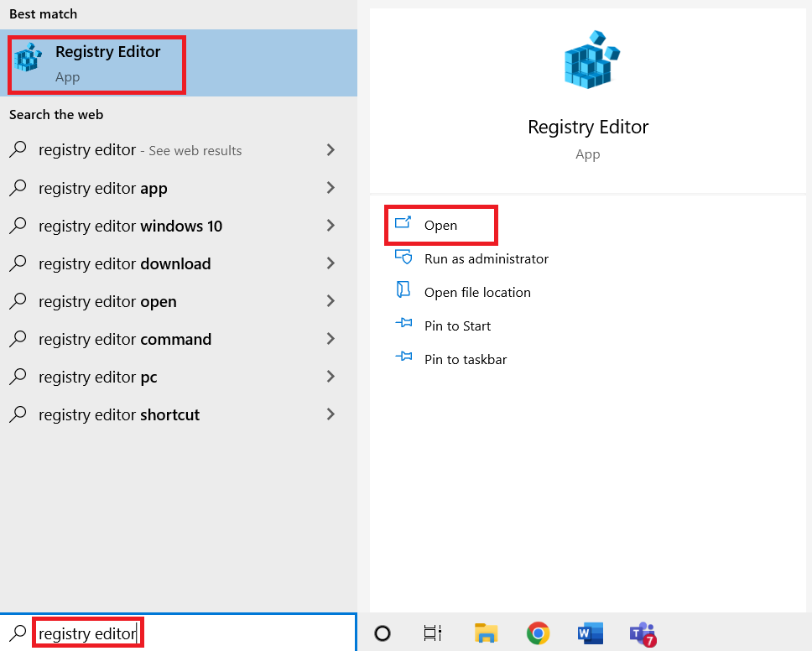Expand the 'registry editor shortcut' chevron
Viewport: 812px width, 651px height.
pyautogui.click(x=331, y=414)
